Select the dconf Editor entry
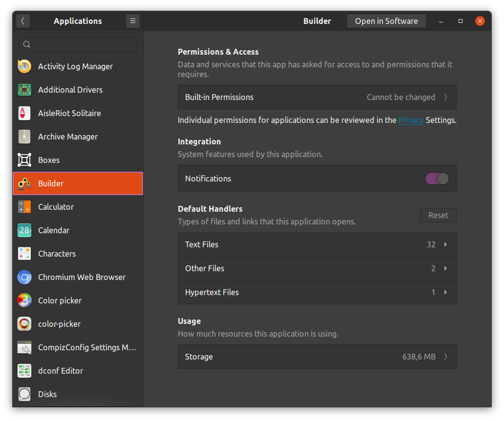 78,371
